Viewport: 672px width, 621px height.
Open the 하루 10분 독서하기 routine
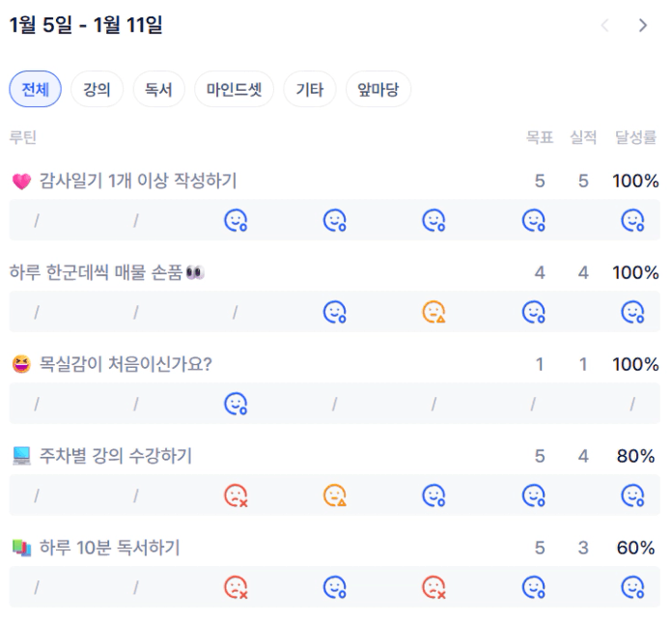pyautogui.click(x=109, y=548)
